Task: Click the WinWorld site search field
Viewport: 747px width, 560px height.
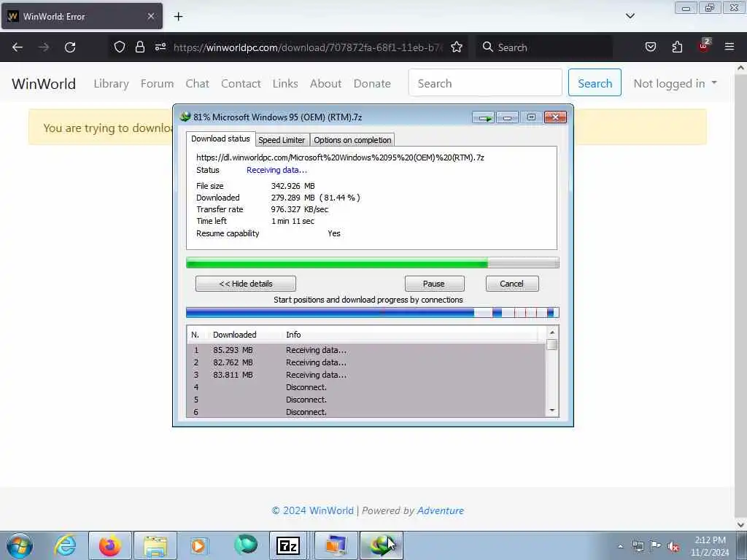Action: pos(485,83)
